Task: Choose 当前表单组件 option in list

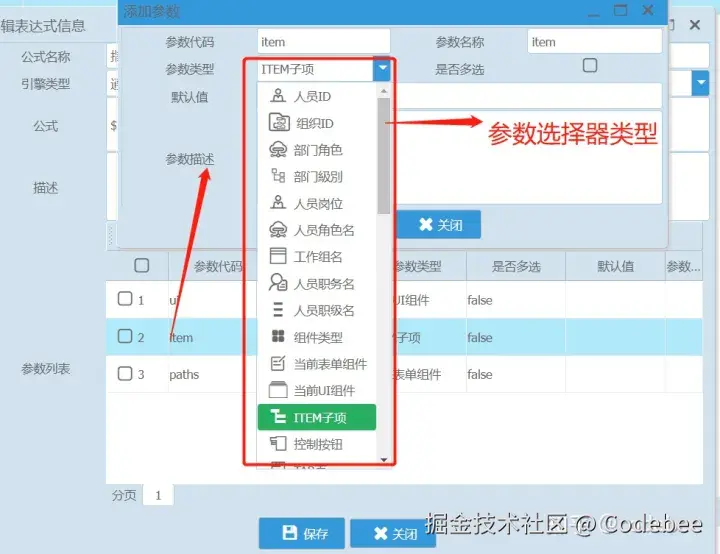Action: 317,364
